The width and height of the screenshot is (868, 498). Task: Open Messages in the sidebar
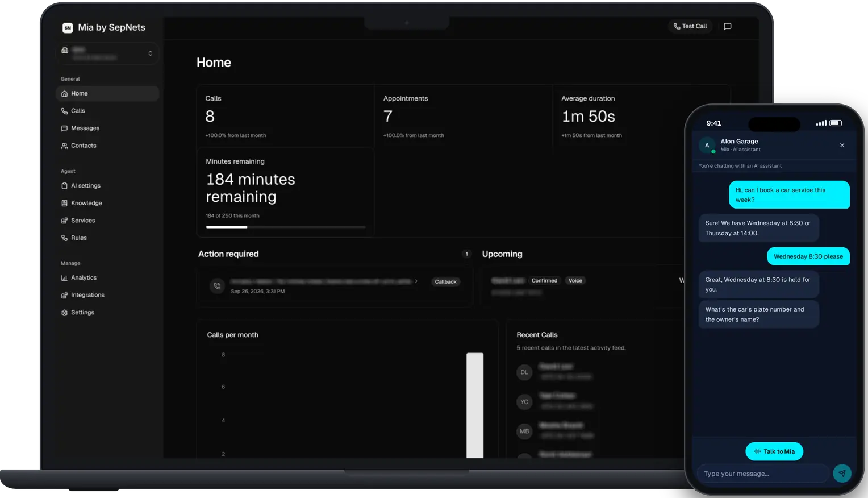pos(107,128)
